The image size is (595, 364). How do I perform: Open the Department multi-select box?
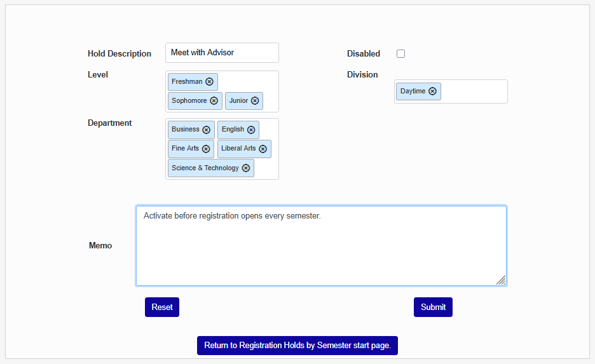(x=266, y=168)
